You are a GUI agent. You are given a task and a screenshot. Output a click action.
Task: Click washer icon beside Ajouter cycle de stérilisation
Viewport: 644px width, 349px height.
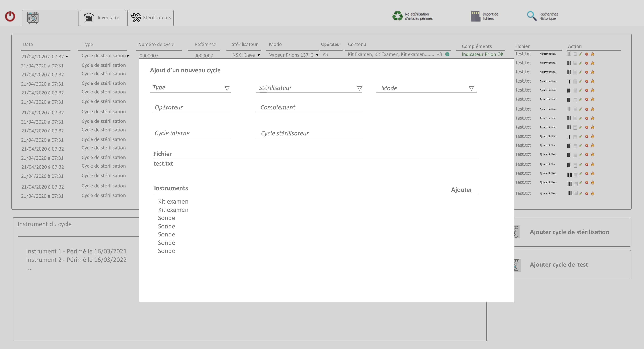(x=517, y=232)
